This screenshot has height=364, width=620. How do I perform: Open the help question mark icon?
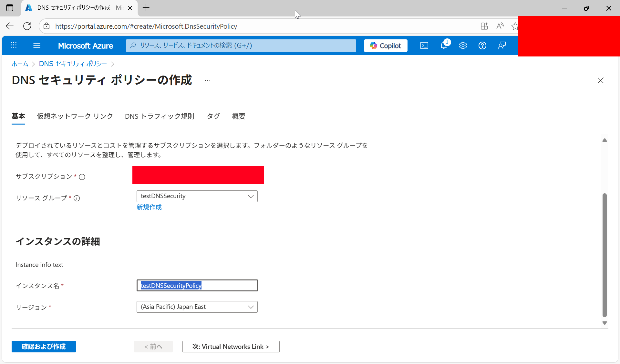click(482, 46)
